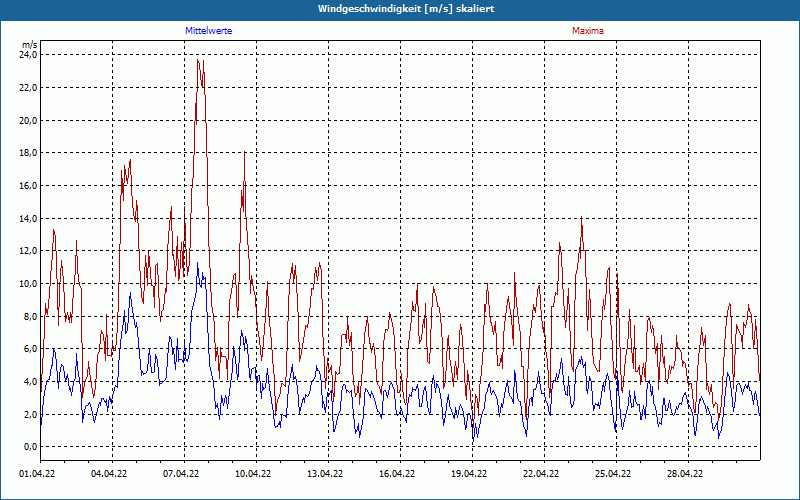
Task: Click the 13.04.22 date label
Action: point(324,474)
